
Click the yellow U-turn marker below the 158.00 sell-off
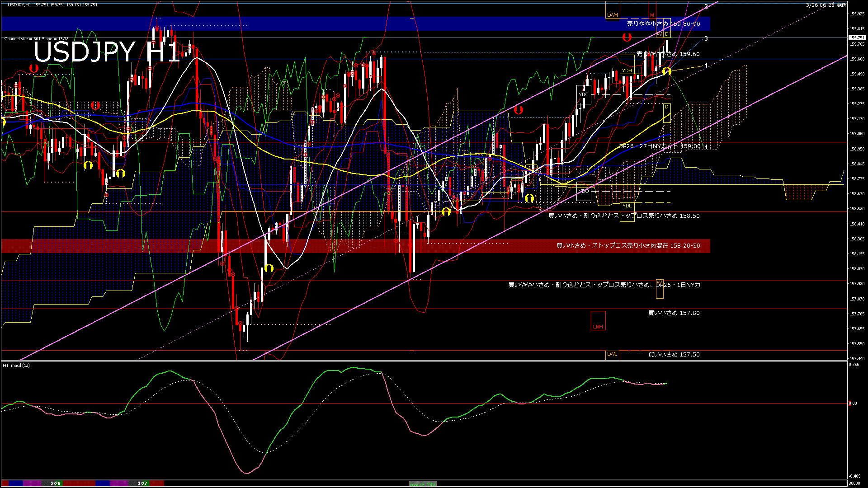(269, 268)
